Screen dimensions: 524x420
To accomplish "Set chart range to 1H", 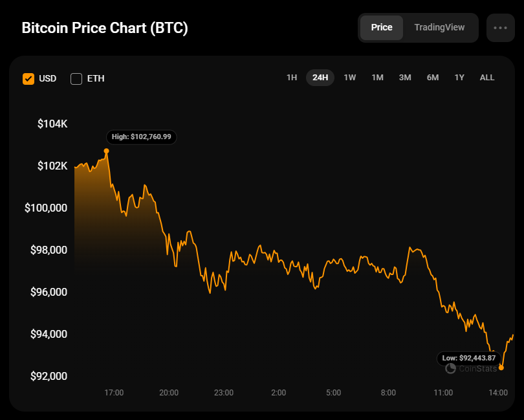I will (292, 78).
